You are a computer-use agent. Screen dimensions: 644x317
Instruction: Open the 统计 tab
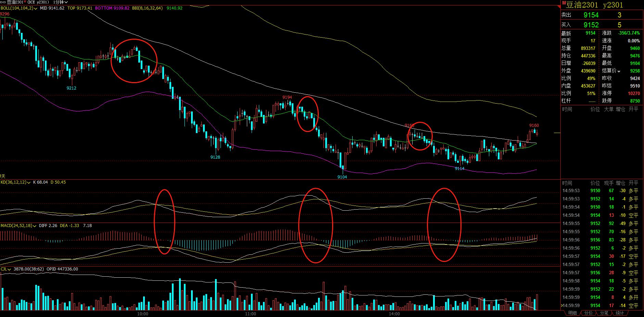pyautogui.click(x=620, y=312)
